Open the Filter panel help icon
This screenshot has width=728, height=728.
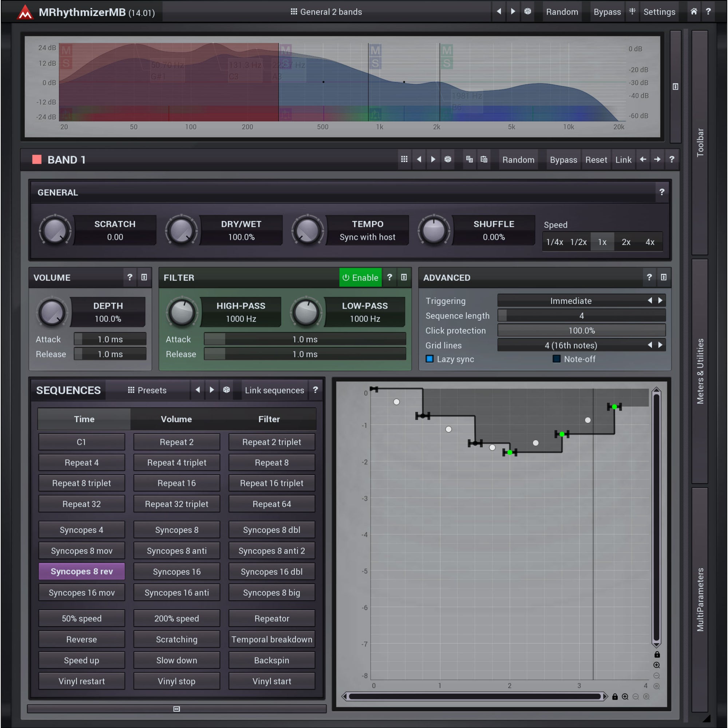tap(389, 277)
